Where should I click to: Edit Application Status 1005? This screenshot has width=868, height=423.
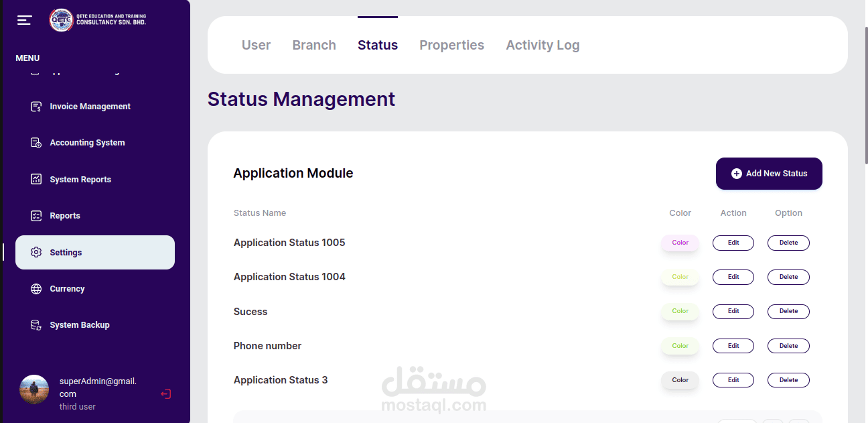tap(733, 243)
